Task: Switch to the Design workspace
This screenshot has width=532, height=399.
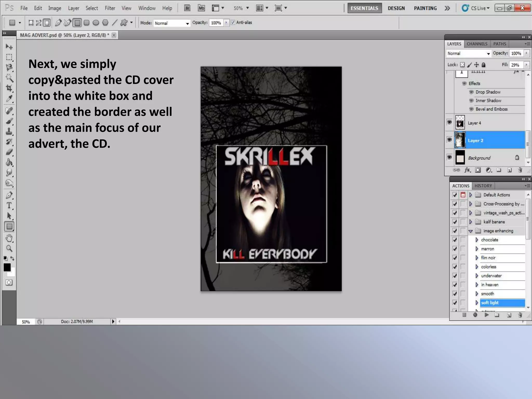Action: click(396, 8)
